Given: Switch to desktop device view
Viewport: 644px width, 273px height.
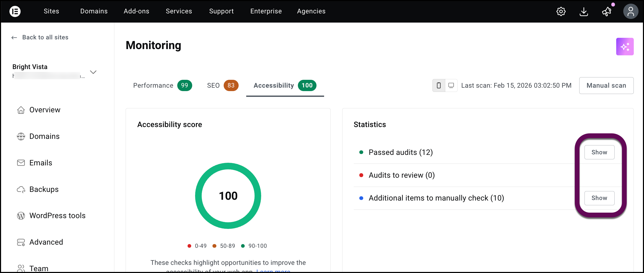Looking at the screenshot, I should [x=451, y=86].
